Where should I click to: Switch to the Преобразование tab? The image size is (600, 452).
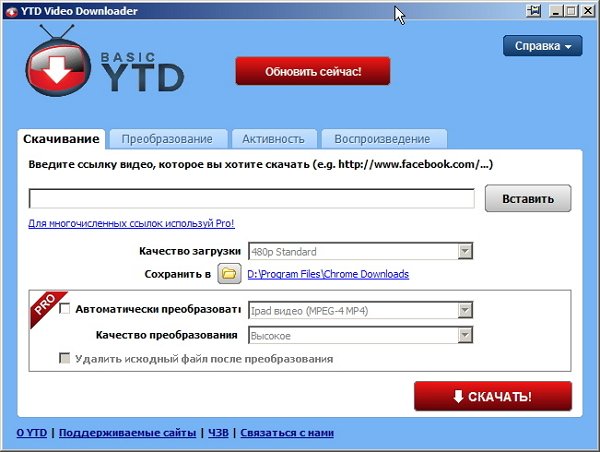click(168, 139)
